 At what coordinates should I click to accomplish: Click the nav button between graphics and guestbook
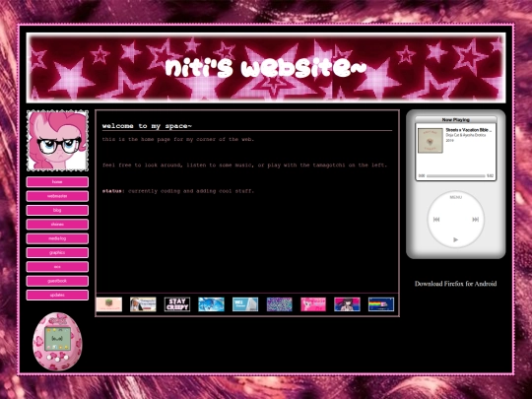point(57,267)
